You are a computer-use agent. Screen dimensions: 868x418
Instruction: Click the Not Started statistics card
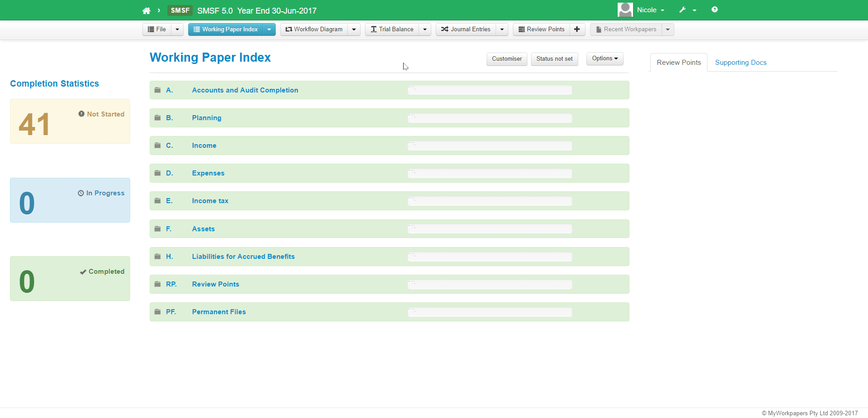(x=70, y=122)
